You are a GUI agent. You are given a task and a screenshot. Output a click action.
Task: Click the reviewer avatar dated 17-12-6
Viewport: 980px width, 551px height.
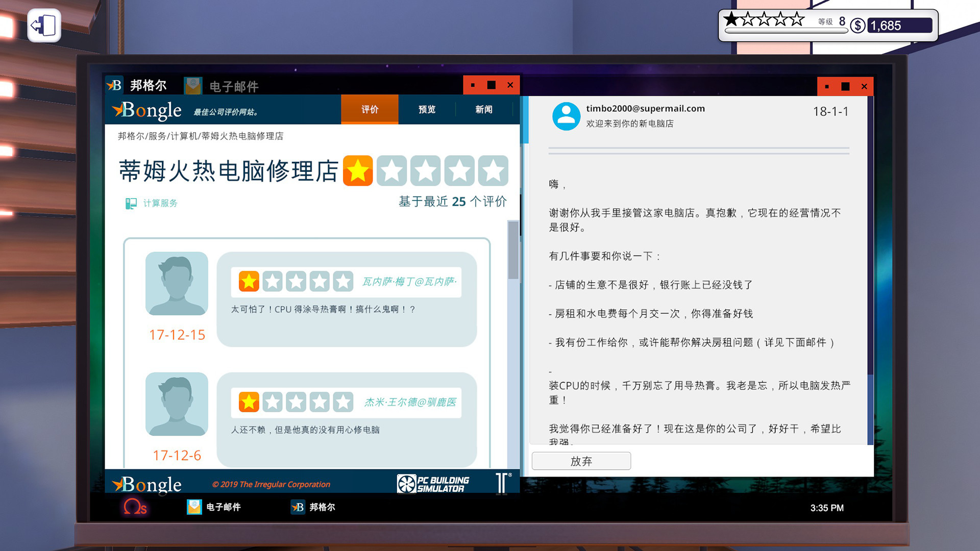[x=177, y=404]
